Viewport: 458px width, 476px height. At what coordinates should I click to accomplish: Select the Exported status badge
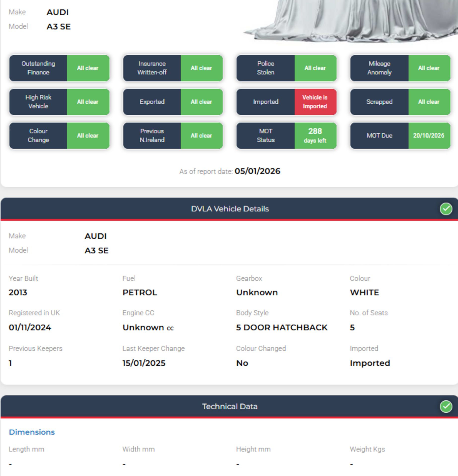coord(173,102)
